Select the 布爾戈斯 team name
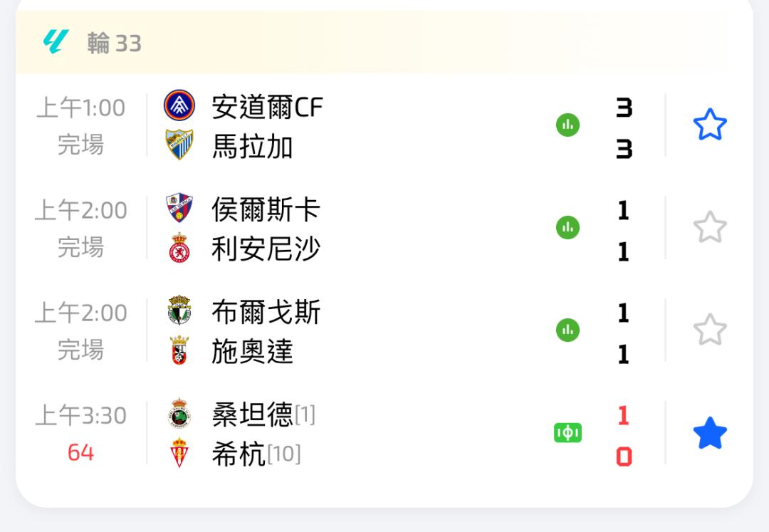This screenshot has height=532, width=769. click(x=266, y=312)
